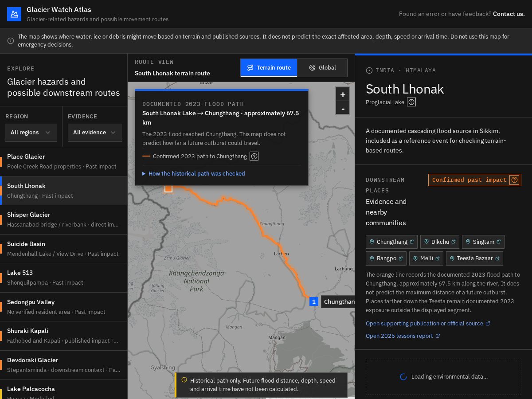The width and height of the screenshot is (532, 399).
Task: Click the Contact us link
Action: [x=509, y=14]
